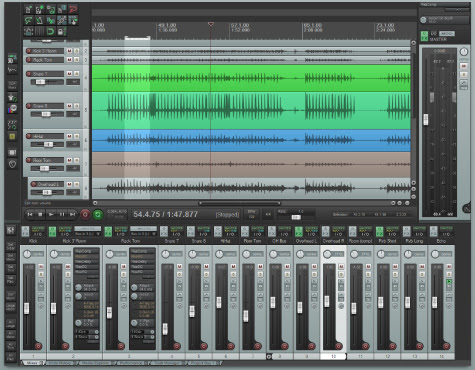Image resolution: width=475 pixels, height=370 pixels.
Task: Click the red Record transport button
Action: [85, 214]
